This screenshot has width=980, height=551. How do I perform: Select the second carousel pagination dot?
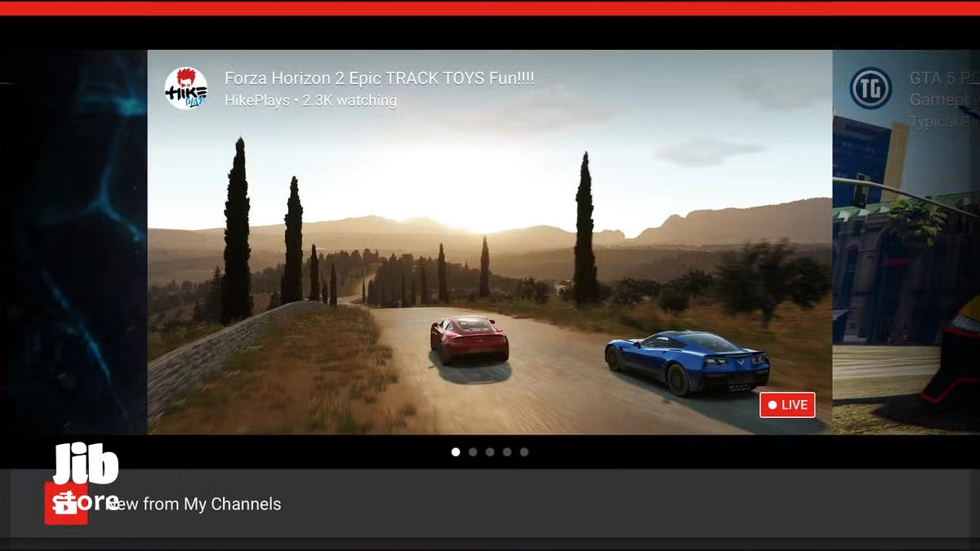click(x=473, y=451)
